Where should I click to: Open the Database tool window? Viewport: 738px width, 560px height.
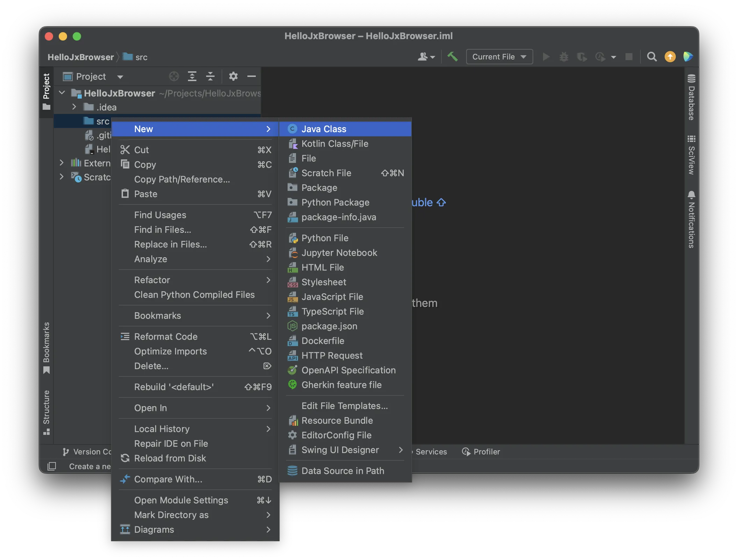pyautogui.click(x=691, y=97)
